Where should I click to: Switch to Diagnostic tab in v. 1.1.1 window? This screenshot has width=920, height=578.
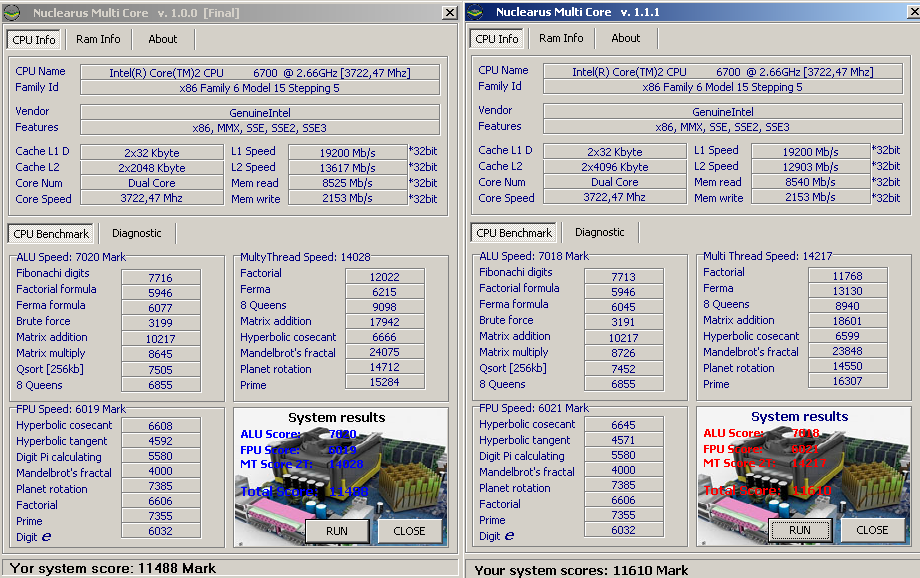600,232
